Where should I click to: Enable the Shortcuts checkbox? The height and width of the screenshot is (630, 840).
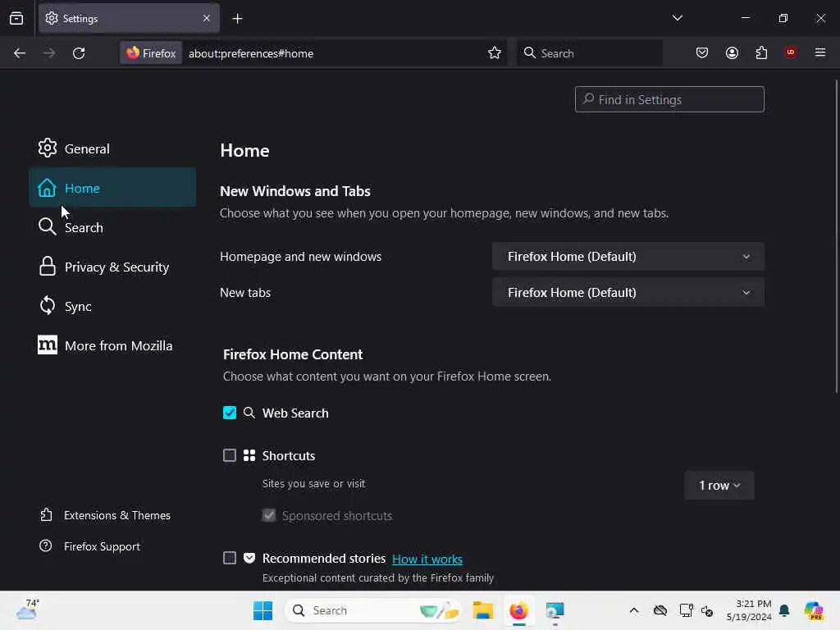(x=230, y=455)
